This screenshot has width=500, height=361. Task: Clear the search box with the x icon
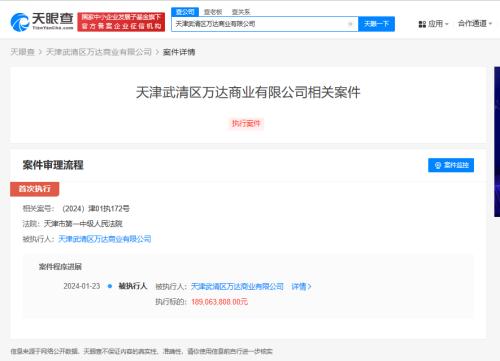pyautogui.click(x=350, y=24)
